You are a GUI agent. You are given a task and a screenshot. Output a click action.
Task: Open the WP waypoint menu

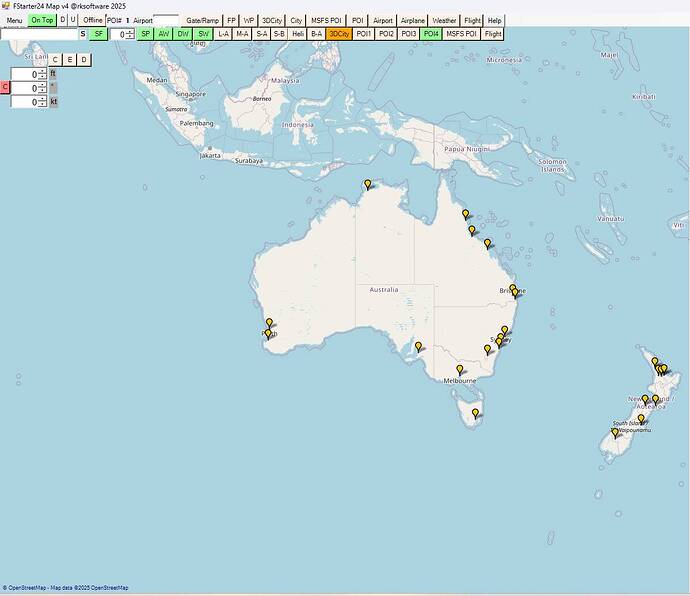coord(249,20)
